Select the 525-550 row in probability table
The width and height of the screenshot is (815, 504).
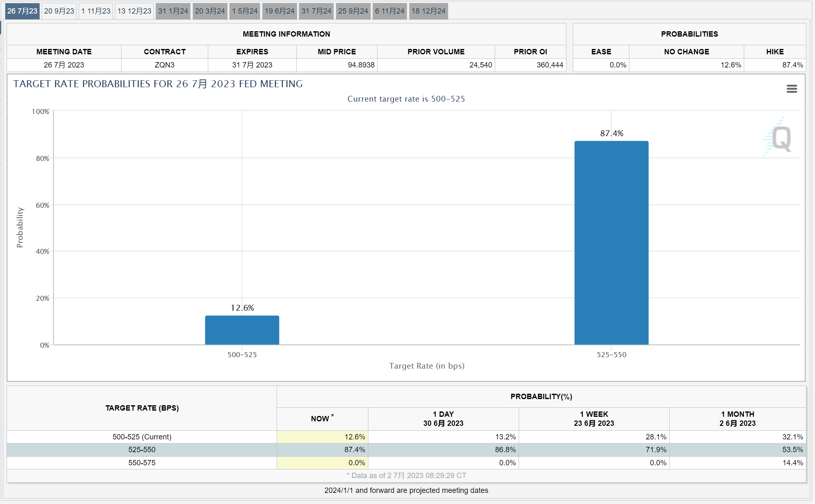pyautogui.click(x=406, y=450)
